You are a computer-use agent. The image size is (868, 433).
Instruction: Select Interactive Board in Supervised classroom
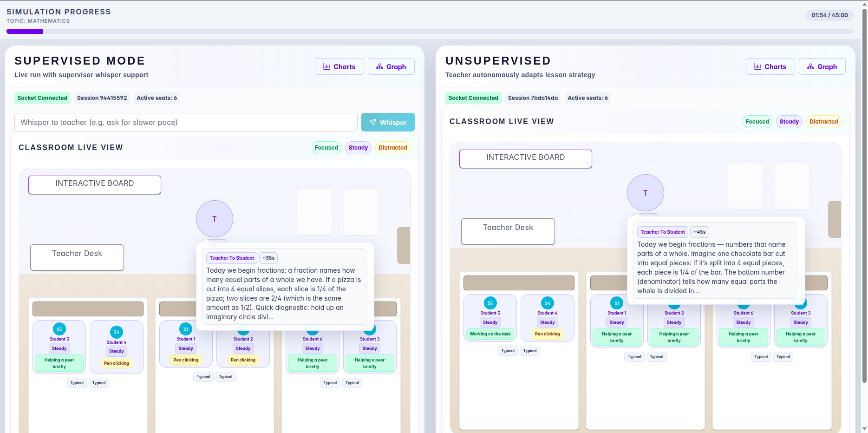pos(95,184)
